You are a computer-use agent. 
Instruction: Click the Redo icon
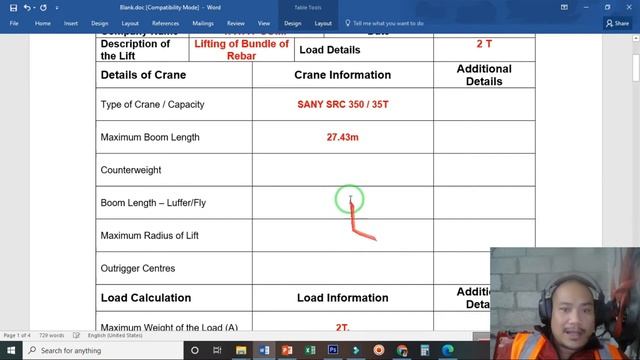click(43, 7)
